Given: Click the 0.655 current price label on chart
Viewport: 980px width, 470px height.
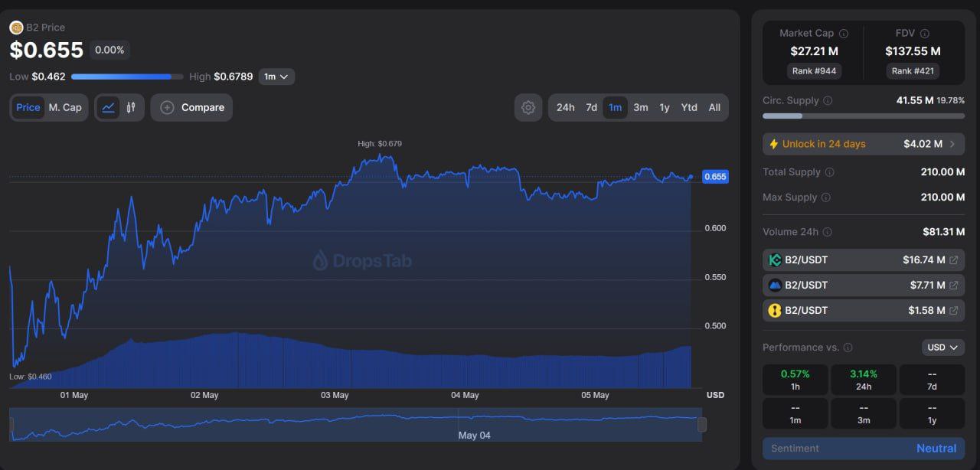Looking at the screenshot, I should point(715,177).
